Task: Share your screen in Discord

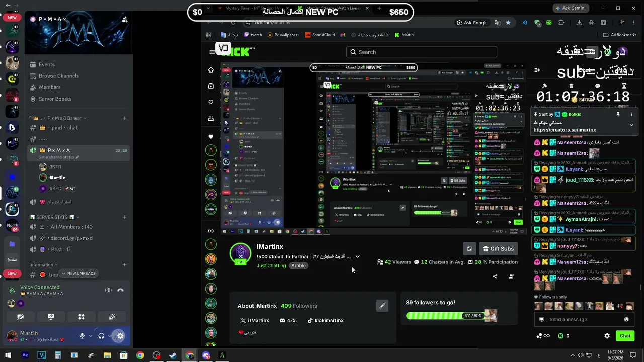Action: click(51, 317)
